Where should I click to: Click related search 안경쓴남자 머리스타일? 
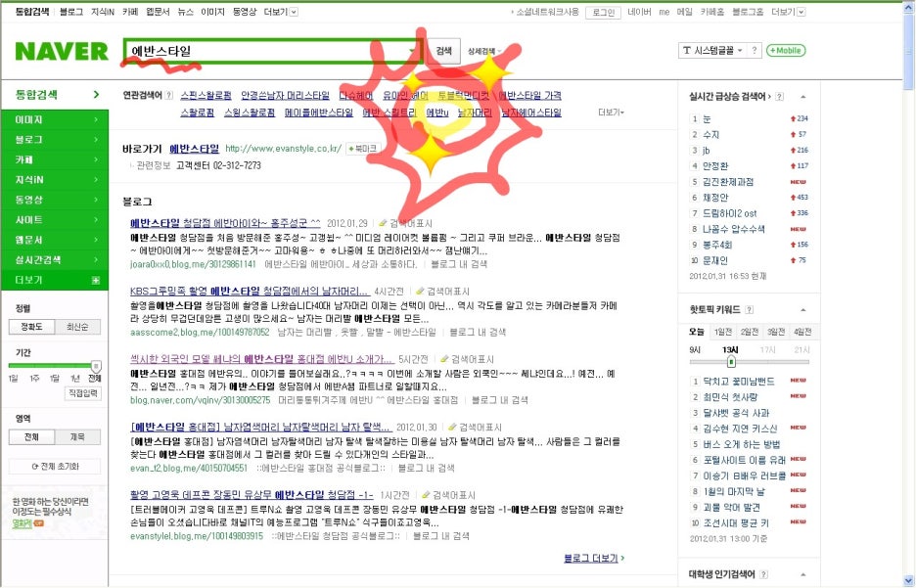285,95
